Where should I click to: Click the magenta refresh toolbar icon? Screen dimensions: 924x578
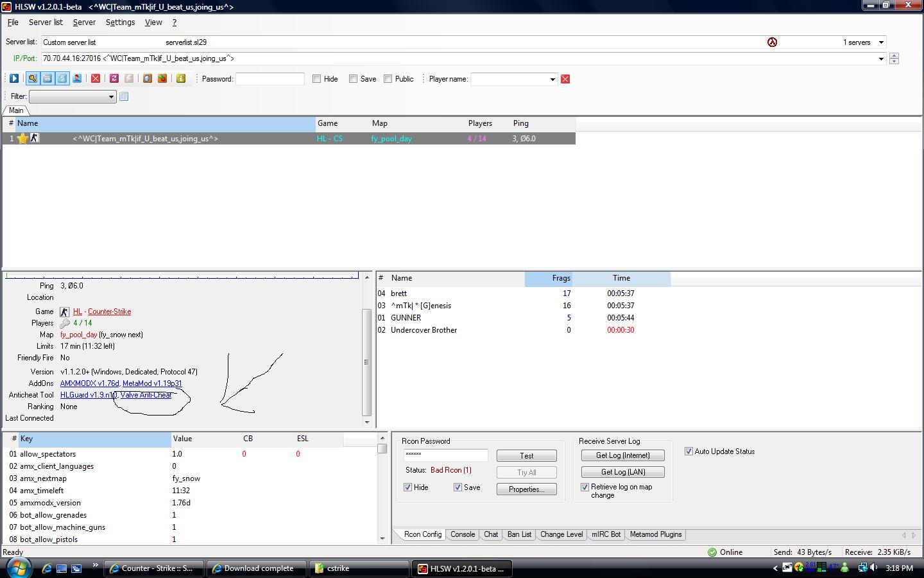[x=114, y=78]
